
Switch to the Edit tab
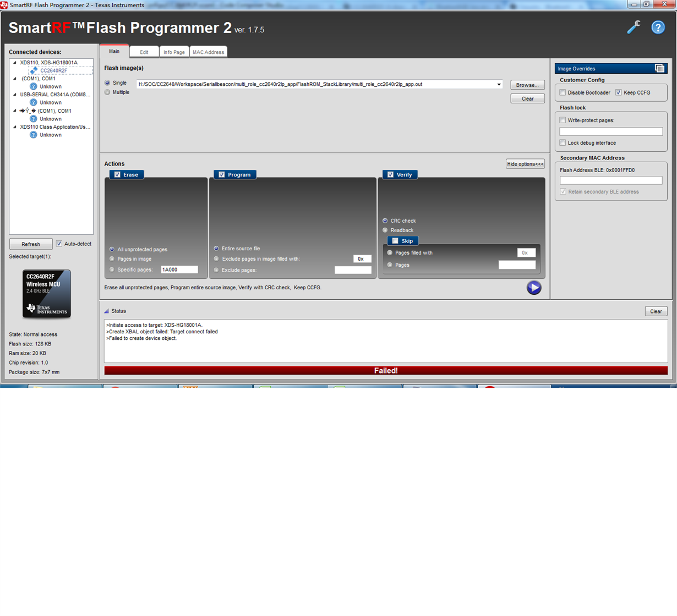144,52
